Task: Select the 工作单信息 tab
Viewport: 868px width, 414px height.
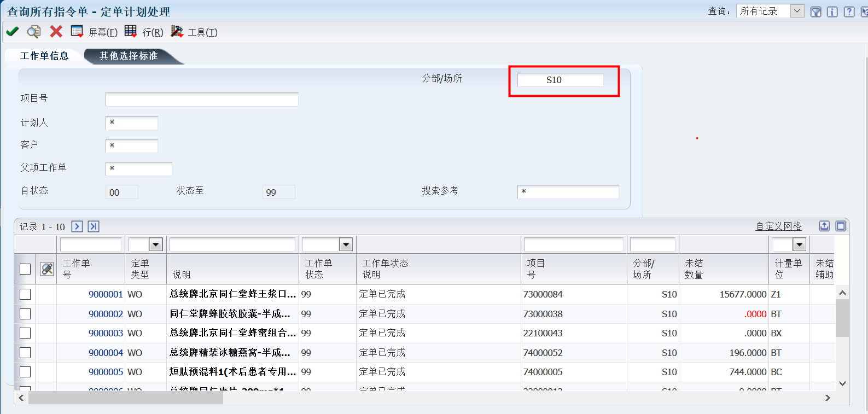Action: 44,56
